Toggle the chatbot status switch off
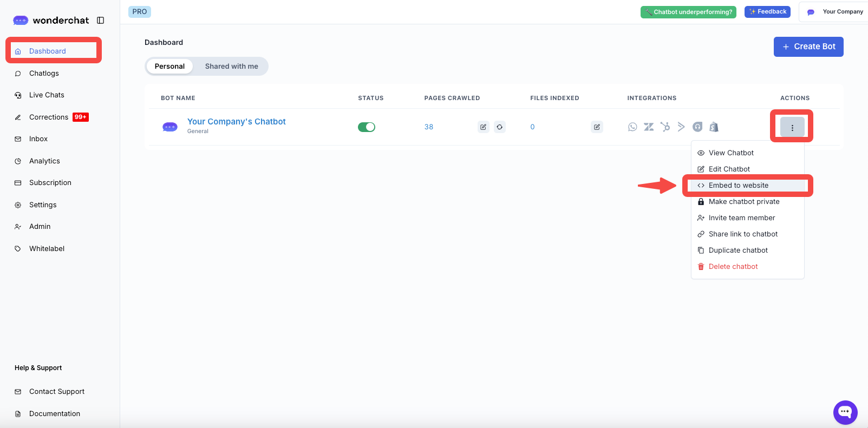 (x=367, y=127)
